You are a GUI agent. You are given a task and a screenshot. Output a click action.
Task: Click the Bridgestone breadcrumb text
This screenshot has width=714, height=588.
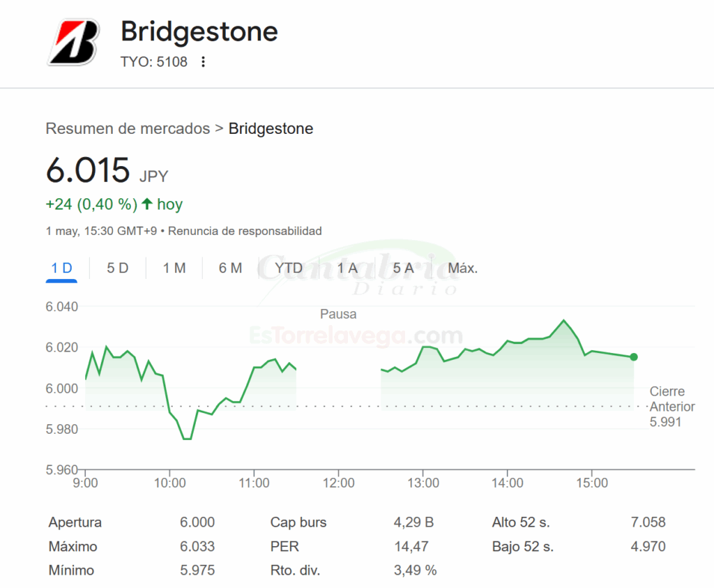[x=271, y=128]
